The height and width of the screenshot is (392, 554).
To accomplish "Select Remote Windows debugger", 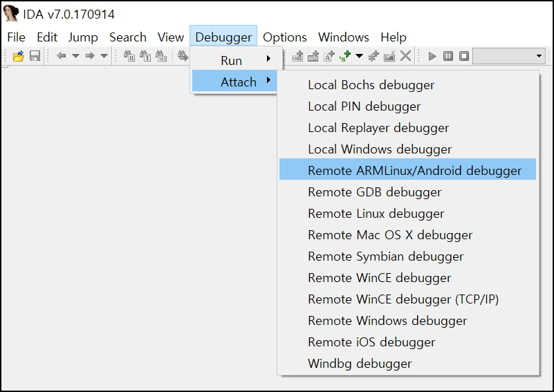I will (x=407, y=321).
